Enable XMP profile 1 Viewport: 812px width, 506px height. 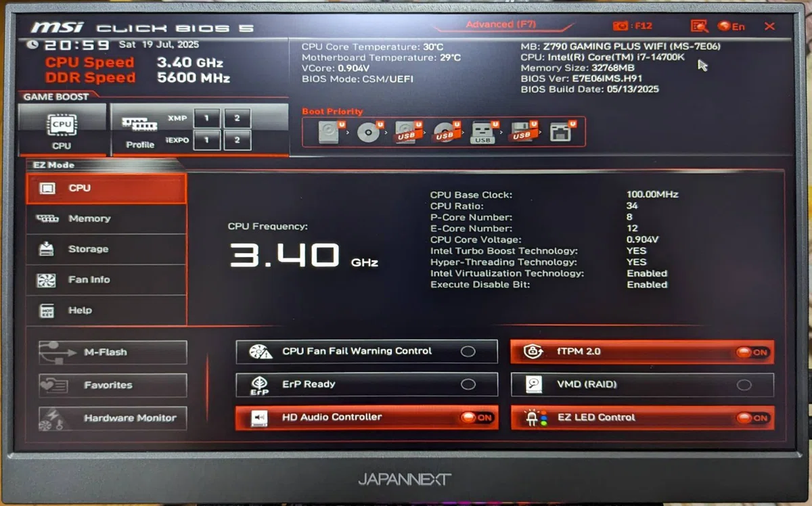click(206, 118)
